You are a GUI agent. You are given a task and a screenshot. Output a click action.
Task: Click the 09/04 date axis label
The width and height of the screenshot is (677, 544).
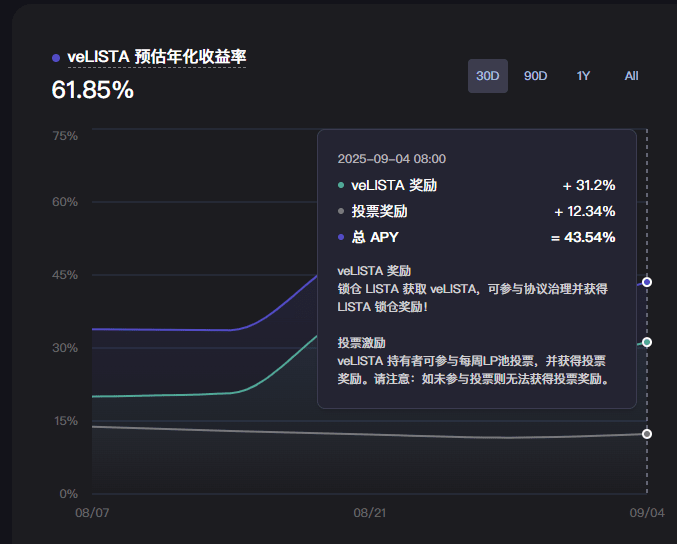click(647, 513)
